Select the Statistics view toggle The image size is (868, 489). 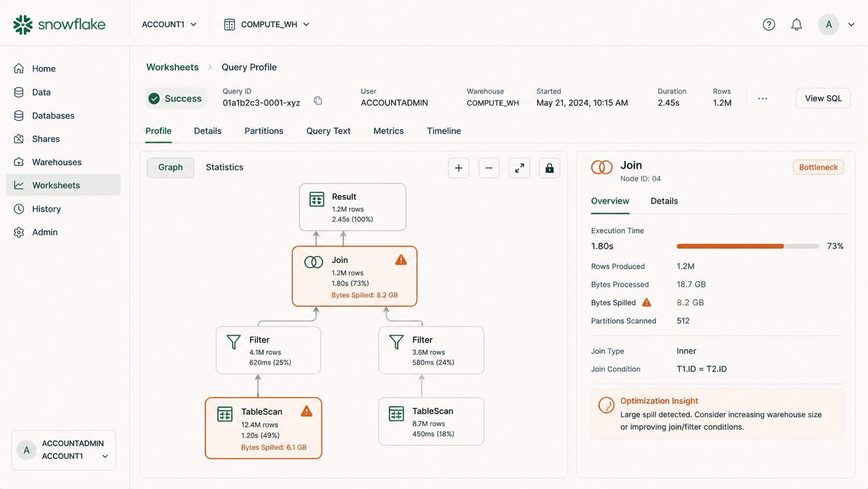(224, 167)
